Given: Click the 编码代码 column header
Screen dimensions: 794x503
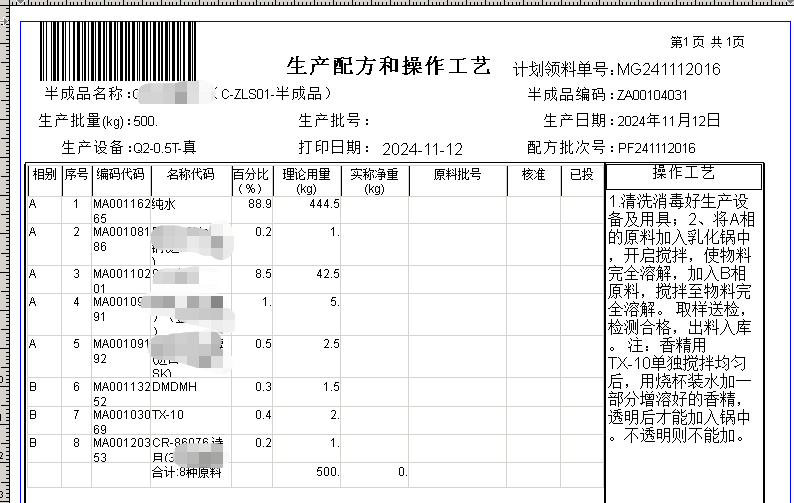Looking at the screenshot, I should pyautogui.click(x=120, y=174).
